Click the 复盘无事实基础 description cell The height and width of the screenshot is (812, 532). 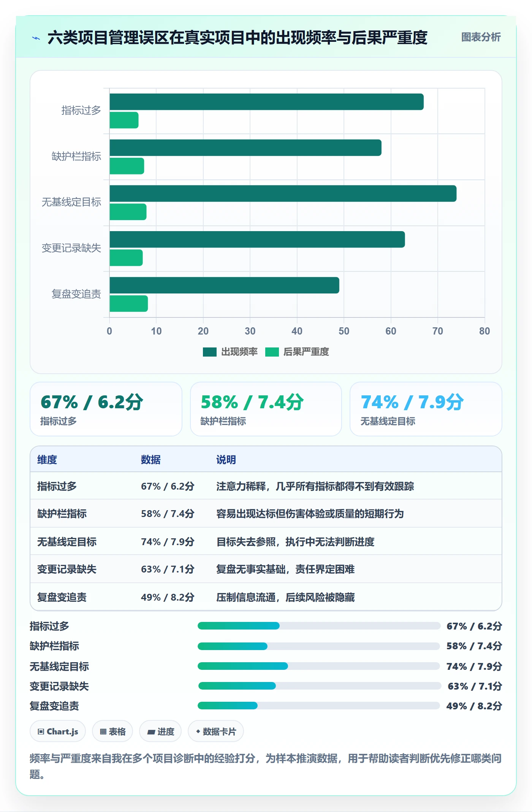285,569
